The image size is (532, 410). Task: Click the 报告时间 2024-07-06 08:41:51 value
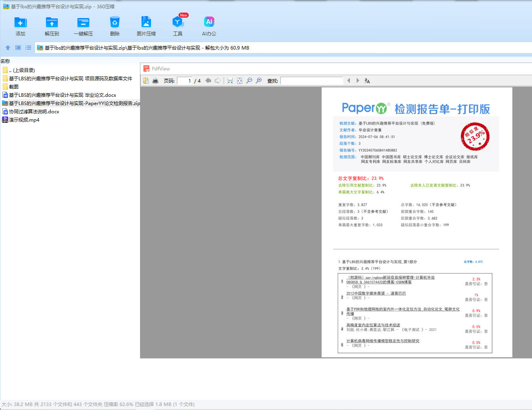click(x=377, y=137)
